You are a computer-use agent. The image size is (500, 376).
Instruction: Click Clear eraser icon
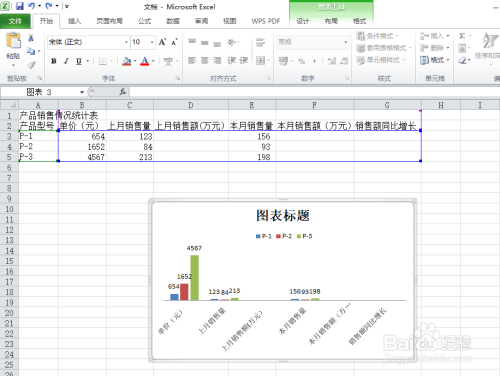[x=462, y=60]
